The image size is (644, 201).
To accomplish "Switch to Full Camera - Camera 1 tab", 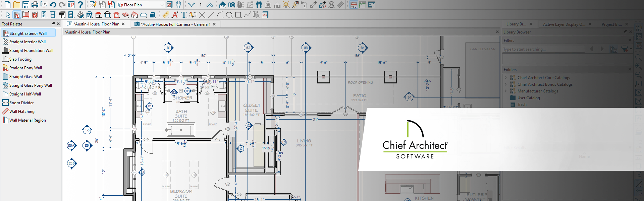I will tap(175, 24).
